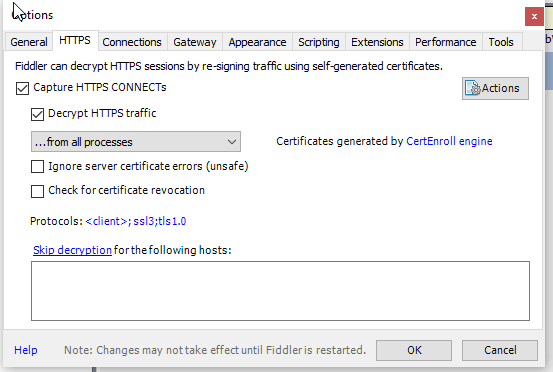Open the Connections tab

point(132,42)
